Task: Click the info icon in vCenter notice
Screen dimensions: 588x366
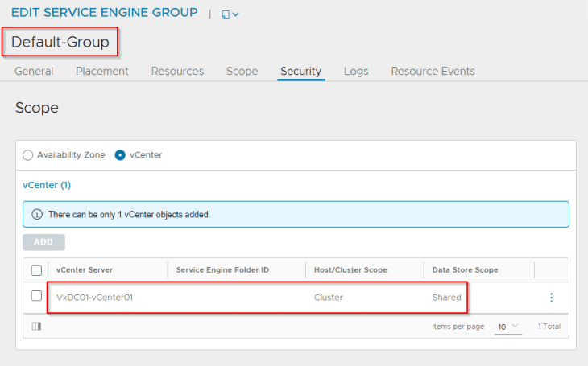Action: click(x=37, y=215)
